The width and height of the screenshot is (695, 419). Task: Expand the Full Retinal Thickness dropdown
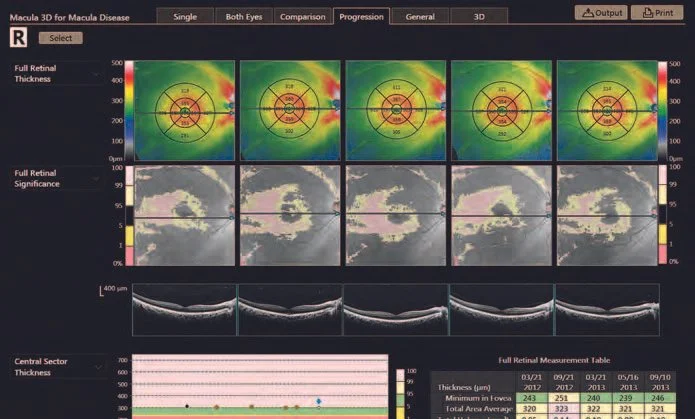[56, 74]
